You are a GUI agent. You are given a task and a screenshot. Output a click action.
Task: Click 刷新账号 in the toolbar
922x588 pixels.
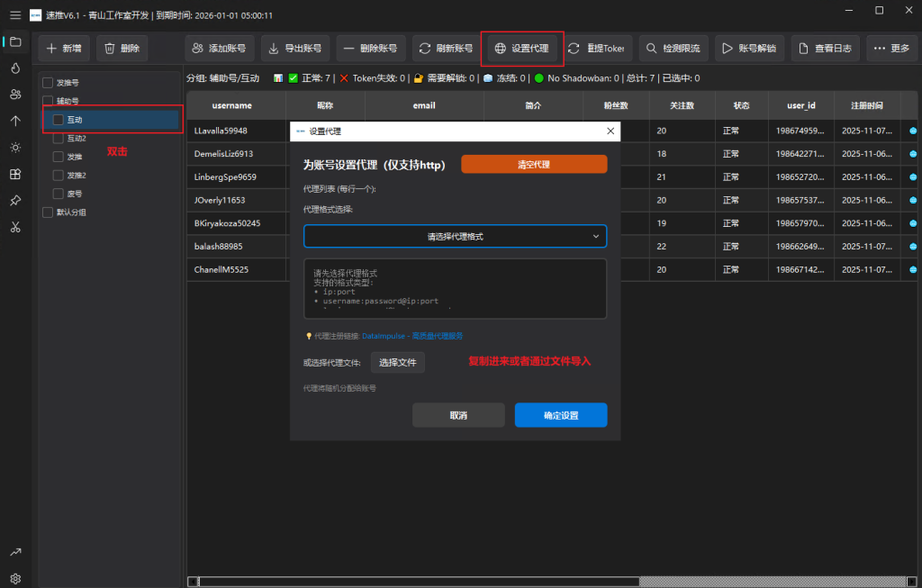coord(446,48)
